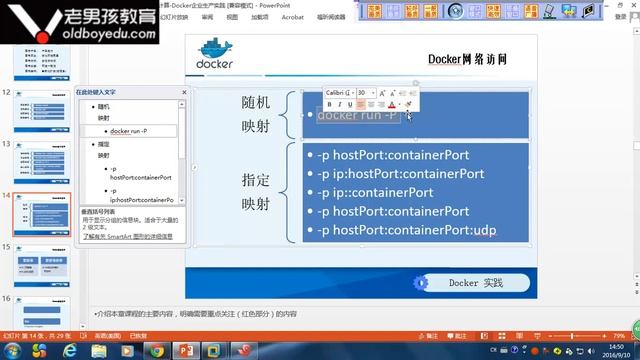The image size is (640, 360).
Task: Decrease font size with the smaller A icon
Action: (x=393, y=93)
